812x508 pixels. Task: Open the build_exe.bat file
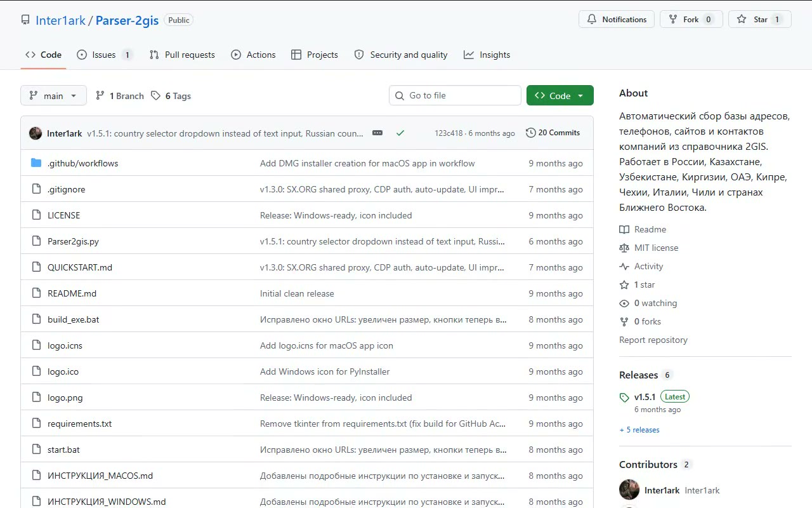pyautogui.click(x=74, y=319)
